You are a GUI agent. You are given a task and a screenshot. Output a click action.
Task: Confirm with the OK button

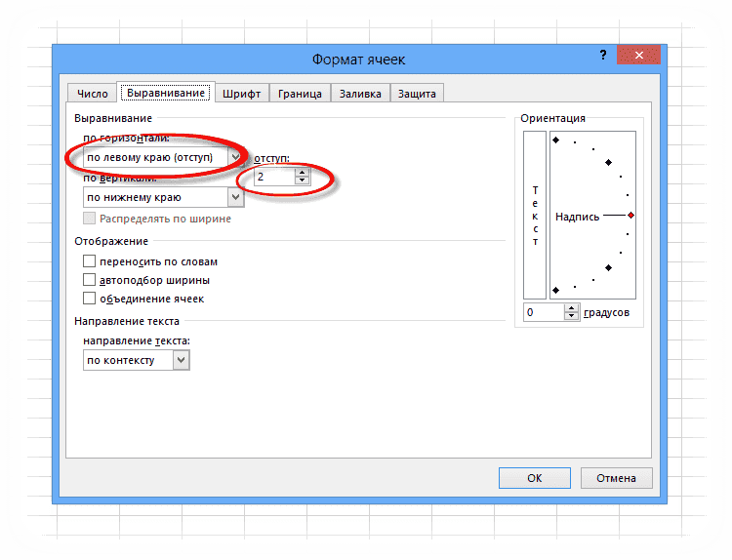535,478
